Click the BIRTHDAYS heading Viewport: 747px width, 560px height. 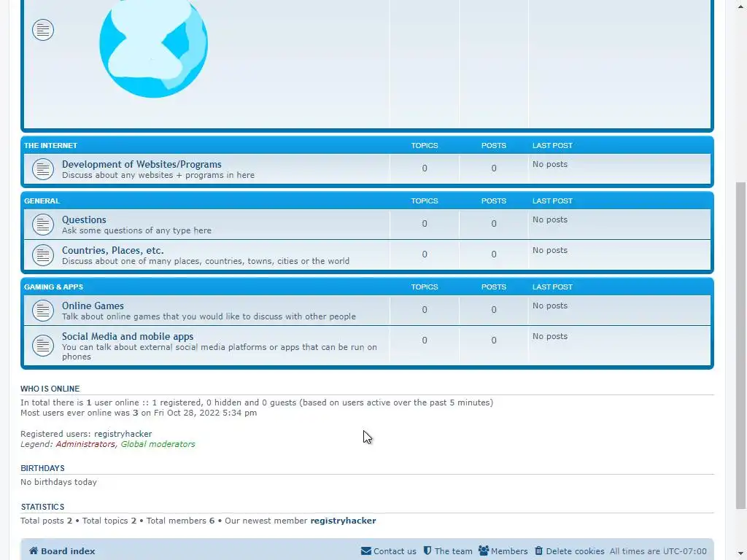[42, 469]
